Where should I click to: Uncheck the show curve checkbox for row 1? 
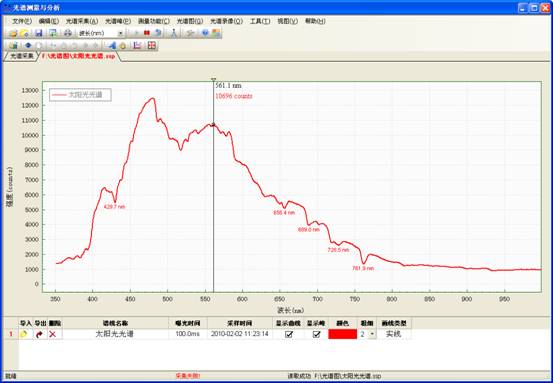click(x=289, y=334)
